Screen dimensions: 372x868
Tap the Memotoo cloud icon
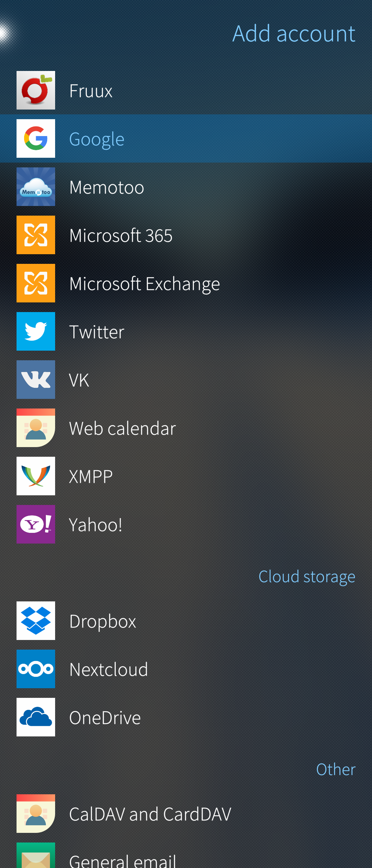(x=36, y=187)
